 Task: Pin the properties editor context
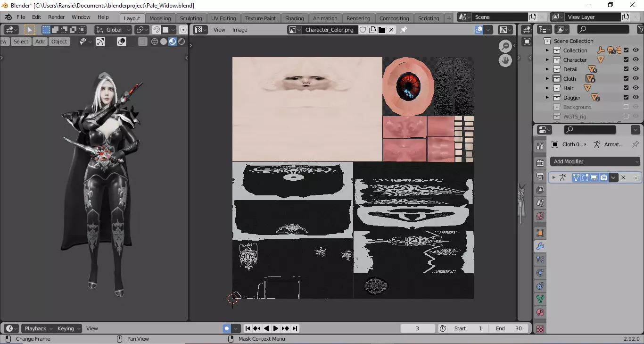point(636,144)
